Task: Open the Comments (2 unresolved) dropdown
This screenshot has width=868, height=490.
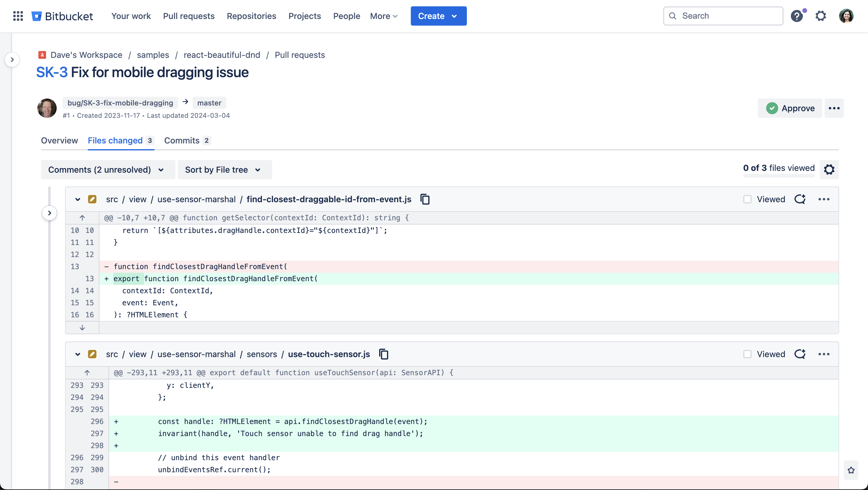Action: tap(108, 170)
